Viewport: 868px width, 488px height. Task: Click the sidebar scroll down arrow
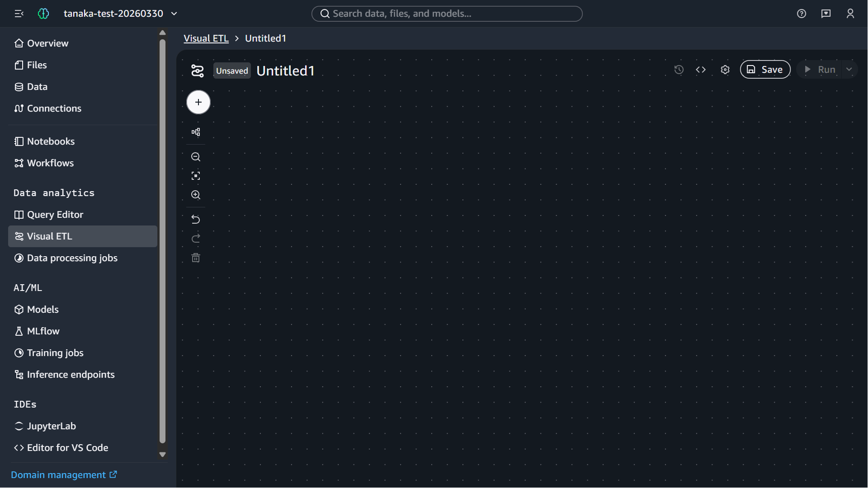163,455
